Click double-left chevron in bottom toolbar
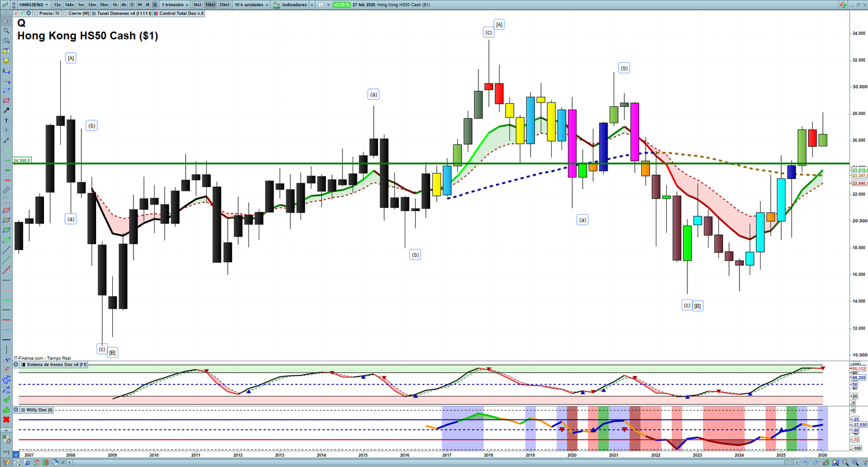868x467 pixels. click(x=63, y=463)
